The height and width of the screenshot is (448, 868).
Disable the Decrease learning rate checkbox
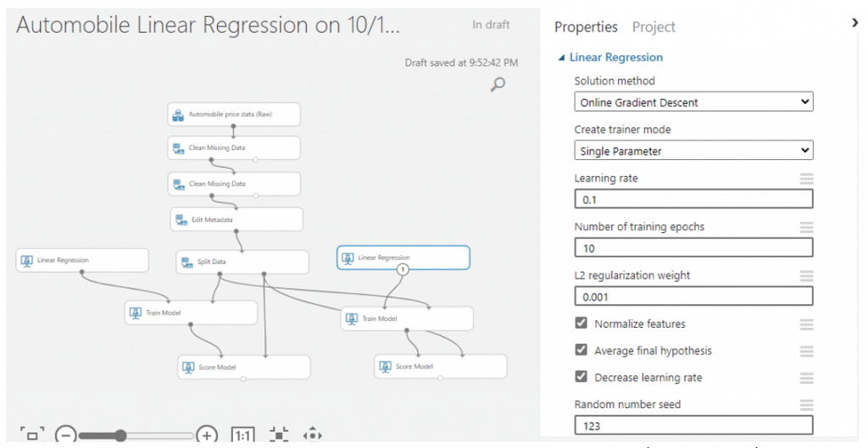tap(581, 376)
